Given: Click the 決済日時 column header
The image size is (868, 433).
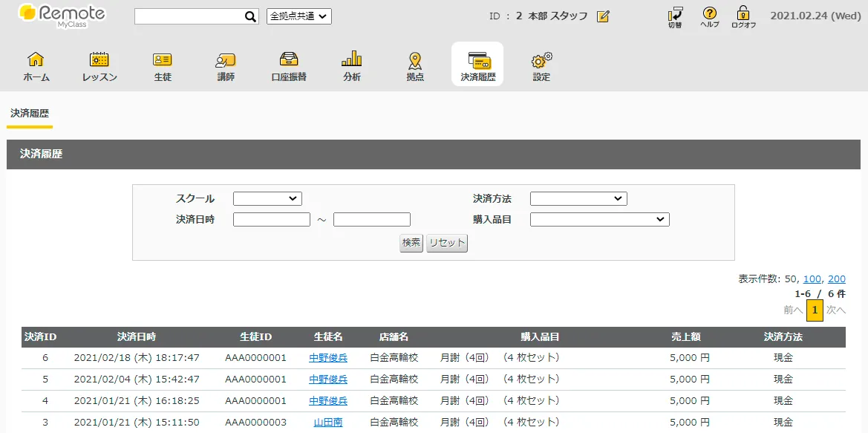Looking at the screenshot, I should click(137, 336).
